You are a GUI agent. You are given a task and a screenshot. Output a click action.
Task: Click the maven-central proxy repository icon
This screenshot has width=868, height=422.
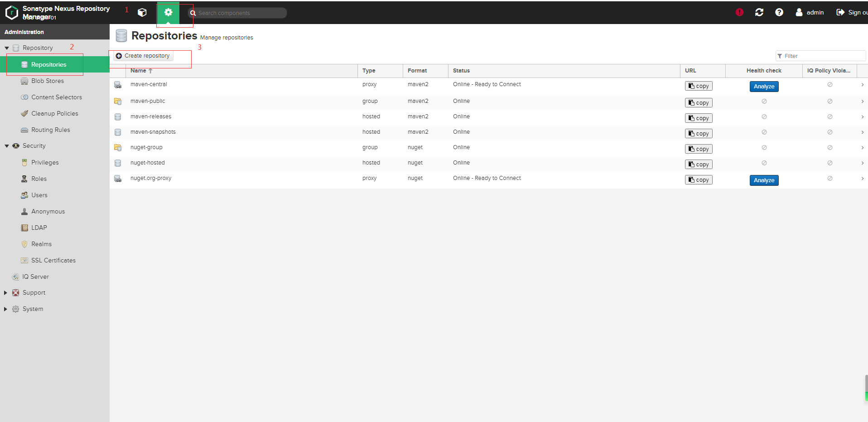click(x=118, y=85)
